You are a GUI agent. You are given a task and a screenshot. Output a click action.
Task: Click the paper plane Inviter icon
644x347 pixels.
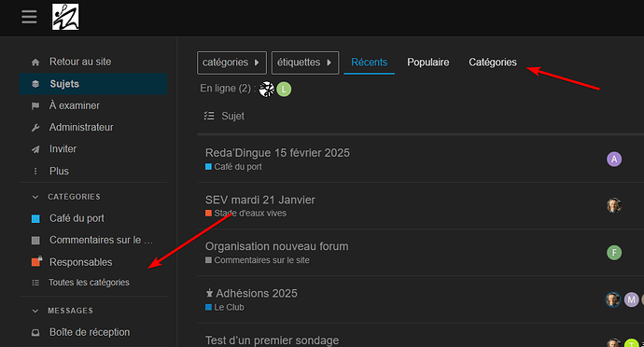(35, 149)
